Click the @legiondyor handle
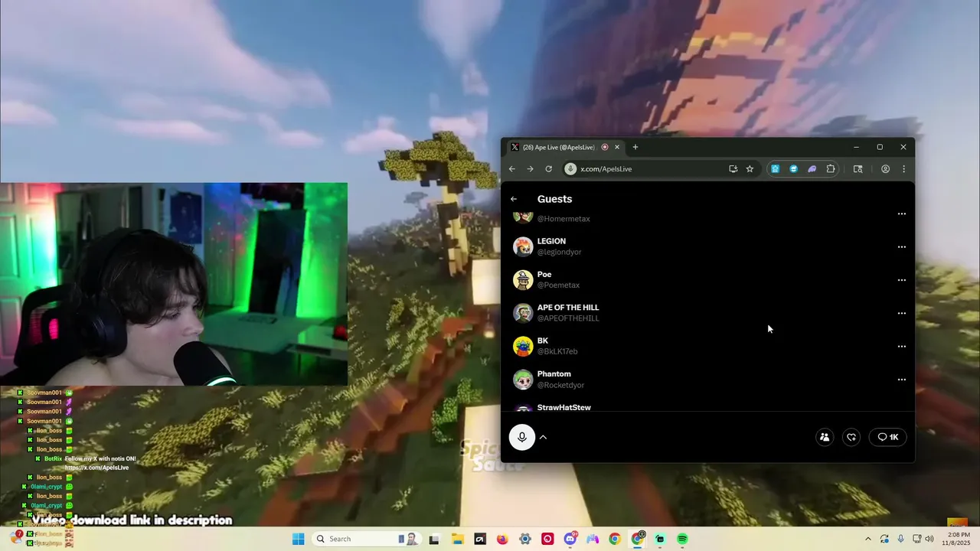 coord(559,252)
